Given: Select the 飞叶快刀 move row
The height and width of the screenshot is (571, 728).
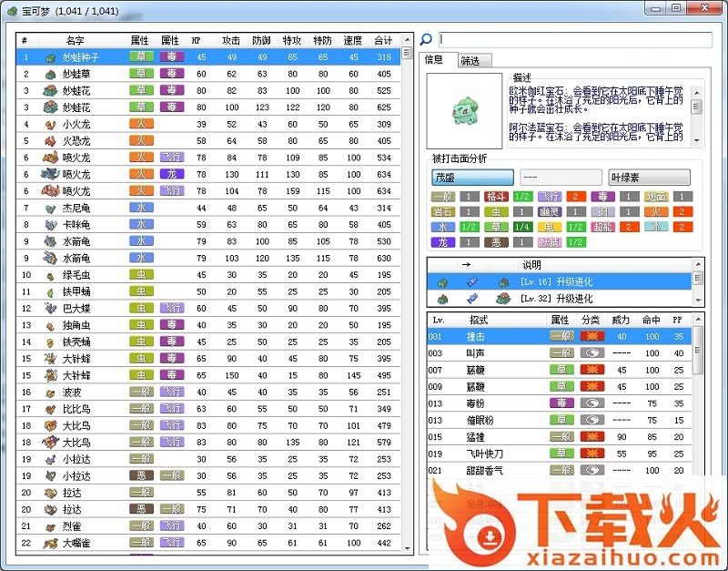Looking at the screenshot, I should [x=560, y=453].
